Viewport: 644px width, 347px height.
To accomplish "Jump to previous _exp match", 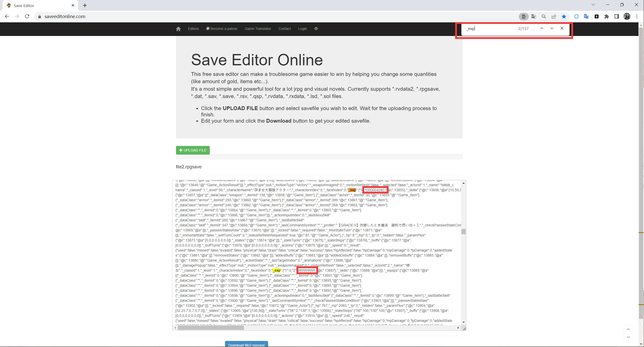I will tap(542, 28).
